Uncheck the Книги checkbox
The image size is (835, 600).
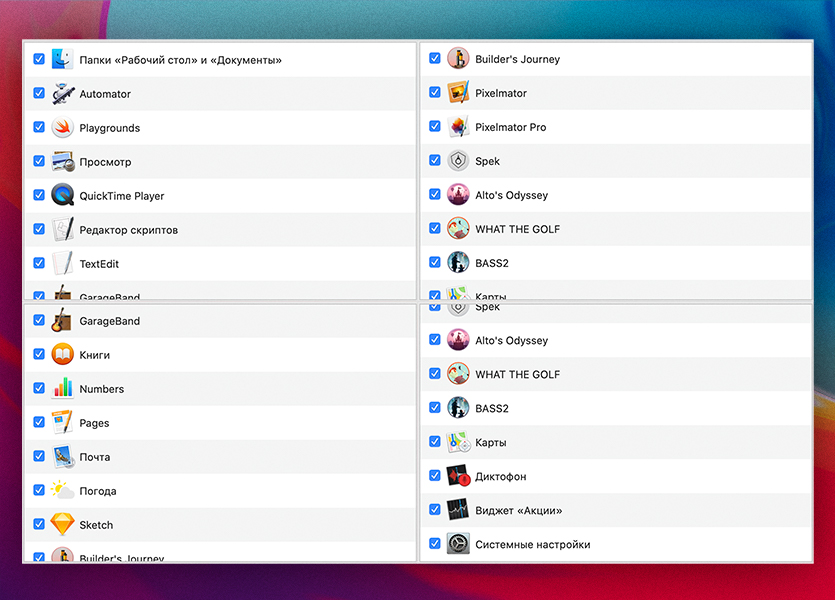coord(39,354)
